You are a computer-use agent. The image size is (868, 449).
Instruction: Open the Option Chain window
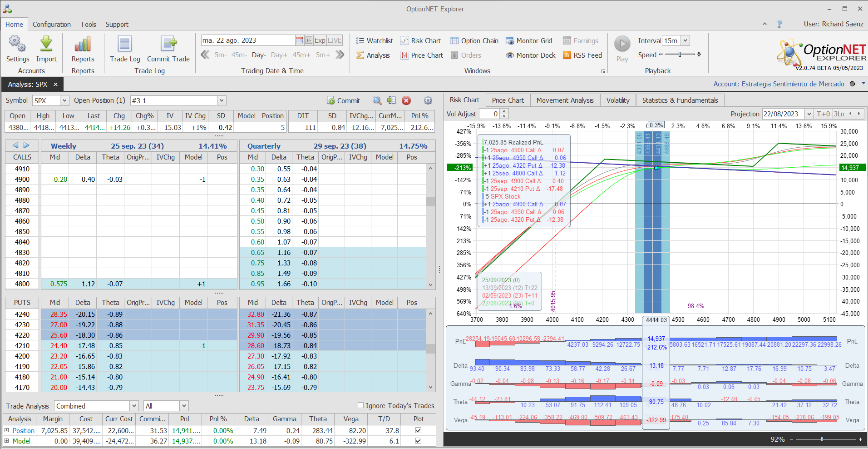click(474, 41)
